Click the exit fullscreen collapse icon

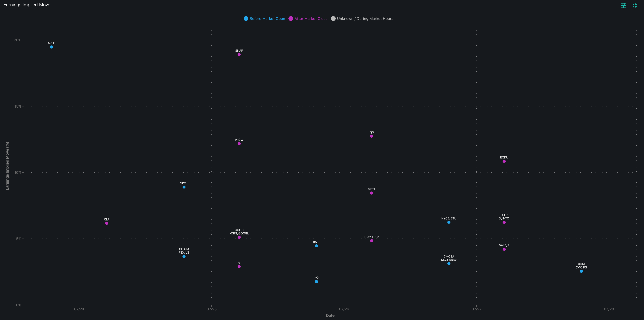click(635, 6)
